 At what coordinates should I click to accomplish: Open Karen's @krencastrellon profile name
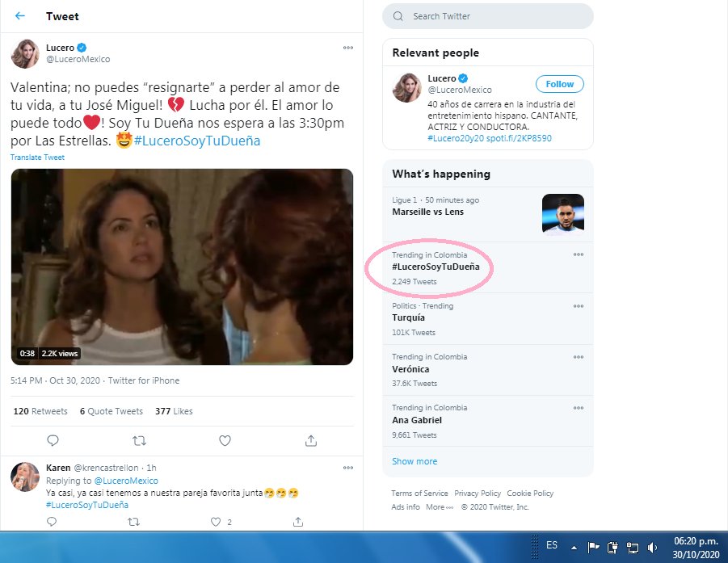tap(106, 468)
